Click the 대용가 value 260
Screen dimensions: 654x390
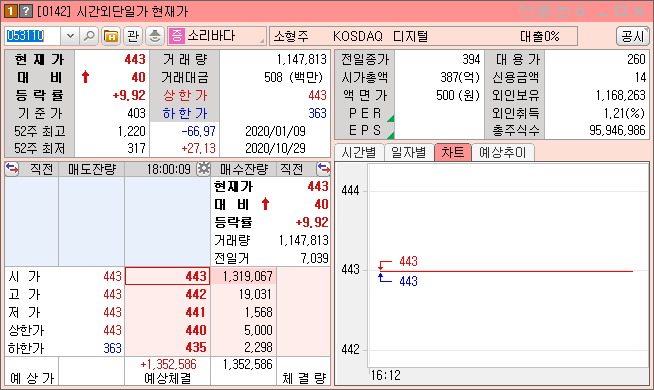click(x=636, y=59)
